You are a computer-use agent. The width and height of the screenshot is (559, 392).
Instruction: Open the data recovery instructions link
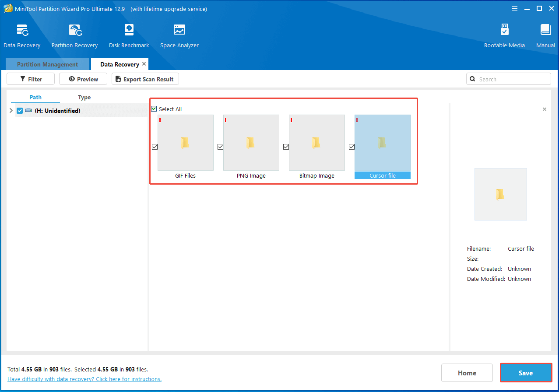(x=84, y=379)
